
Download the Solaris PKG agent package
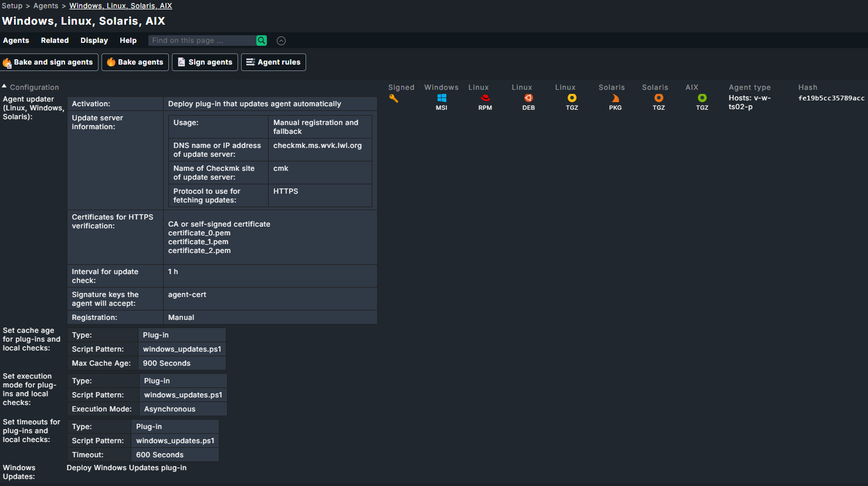click(x=615, y=102)
